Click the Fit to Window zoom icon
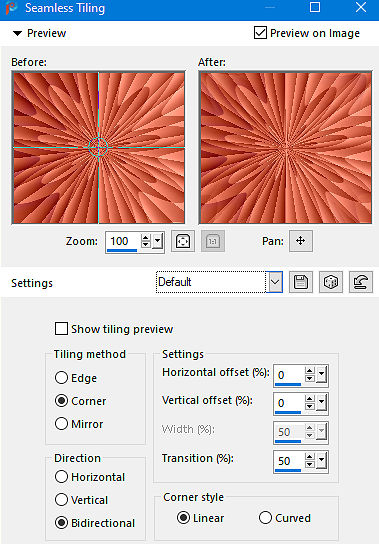Image resolution: width=379 pixels, height=544 pixels. (x=183, y=241)
